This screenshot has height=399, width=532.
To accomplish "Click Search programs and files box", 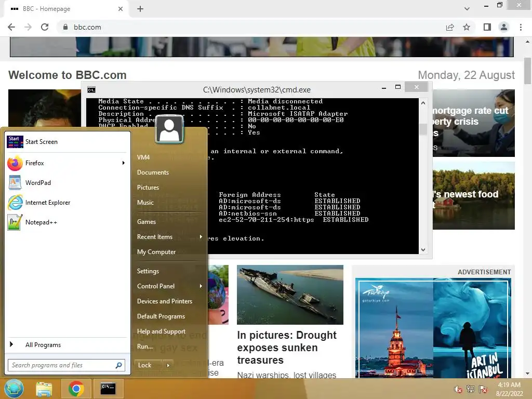I will (66, 365).
